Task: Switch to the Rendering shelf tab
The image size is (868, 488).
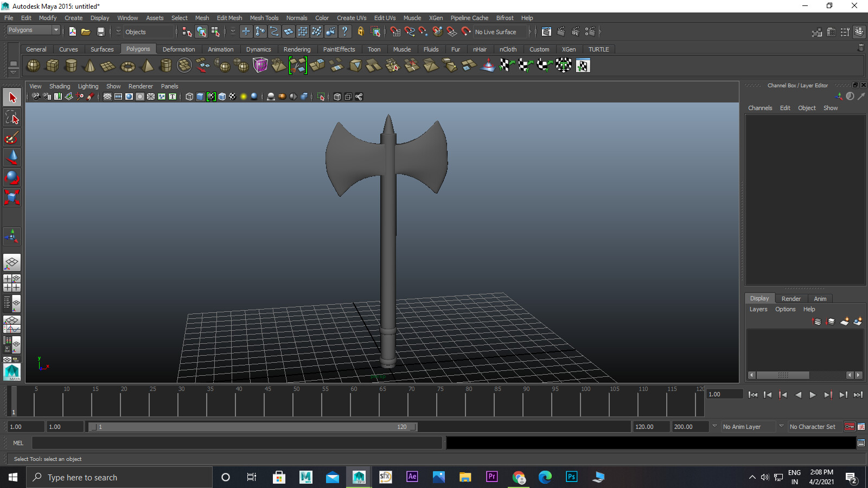Action: [x=297, y=49]
